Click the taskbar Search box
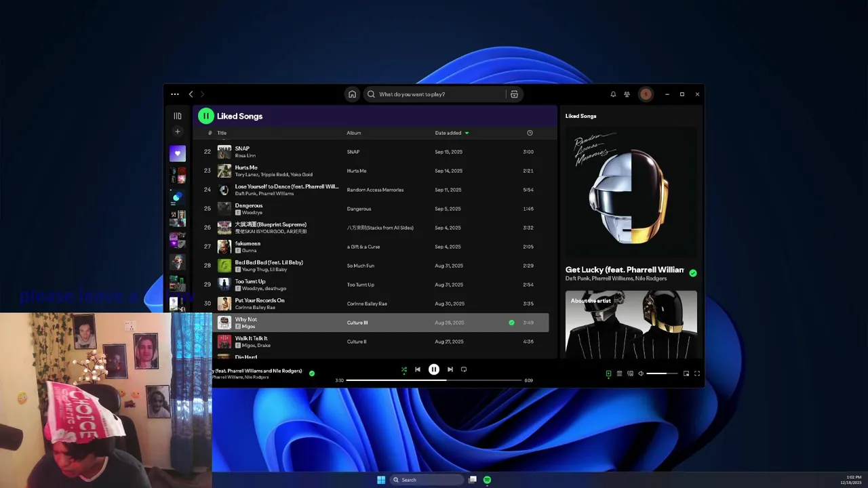 [x=427, y=480]
